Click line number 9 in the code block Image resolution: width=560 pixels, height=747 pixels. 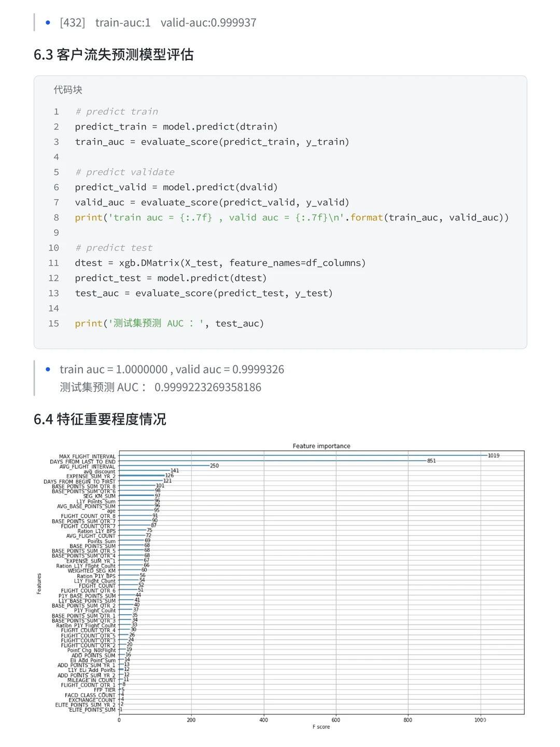coord(56,233)
